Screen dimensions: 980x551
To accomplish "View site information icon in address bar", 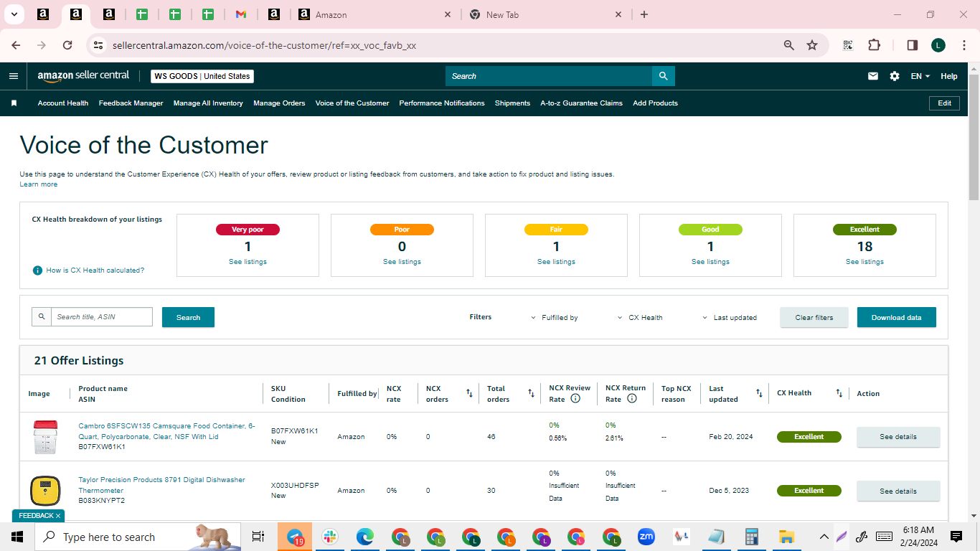I will coord(98,45).
